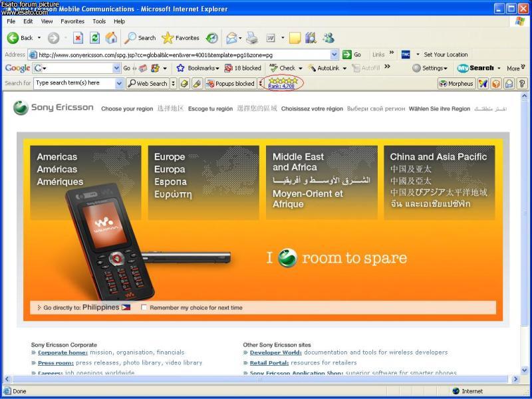Click the horizontal scrollbar right arrow
The width and height of the screenshot is (532, 399).
(x=516, y=379)
